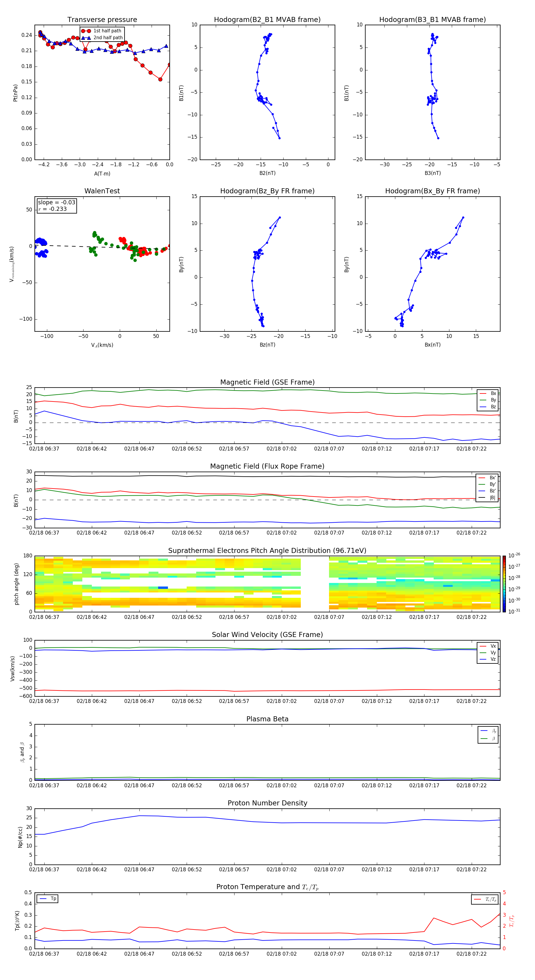
Task: Click the 'A(T·m)' x-axis label
Action: 102,173
